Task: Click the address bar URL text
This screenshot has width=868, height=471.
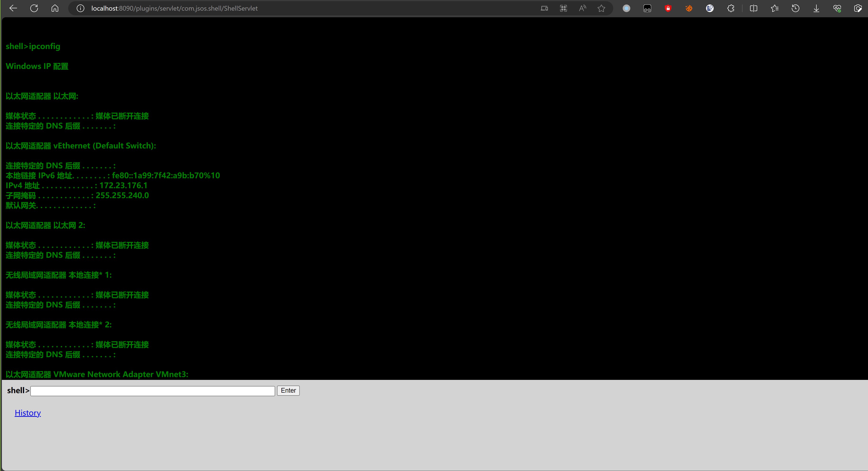Action: [174, 9]
